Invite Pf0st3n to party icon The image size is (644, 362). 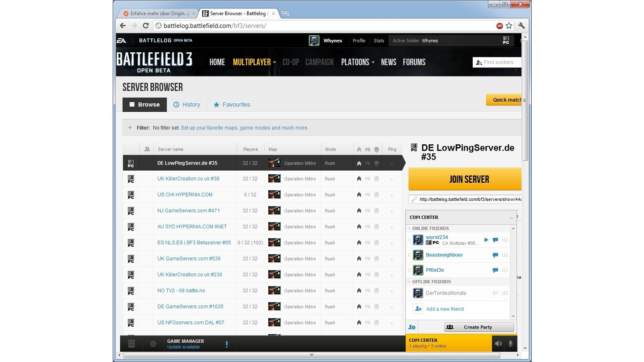tap(505, 270)
